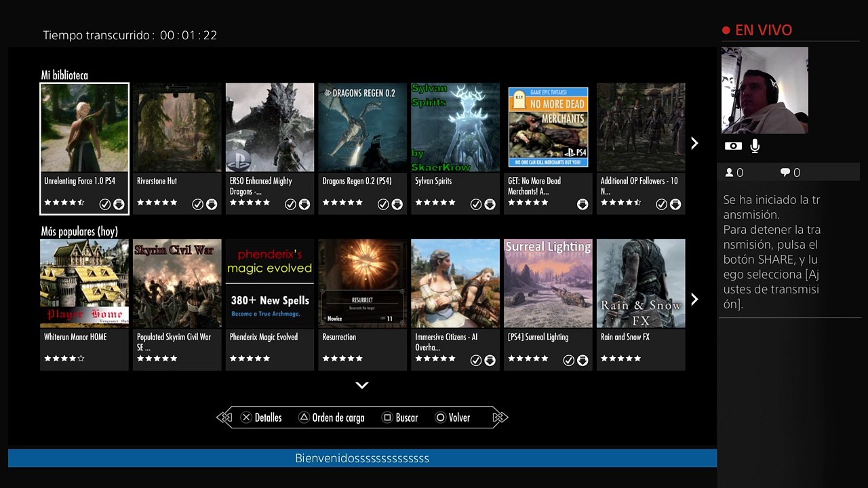Screen dimensions: 868x488
Task: Open ERSO Enhanced Mighty Dragons thumbnail
Action: click(x=270, y=127)
